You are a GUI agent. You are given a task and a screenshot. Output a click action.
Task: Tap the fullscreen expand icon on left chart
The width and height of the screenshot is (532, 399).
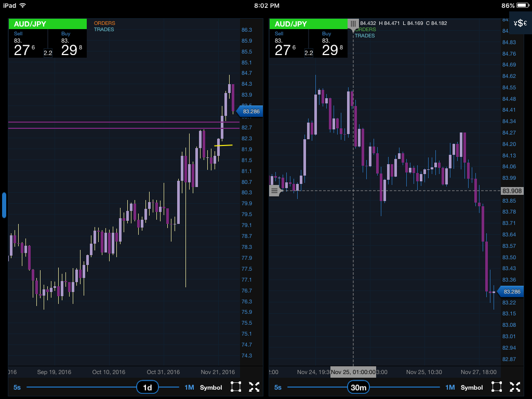click(254, 387)
